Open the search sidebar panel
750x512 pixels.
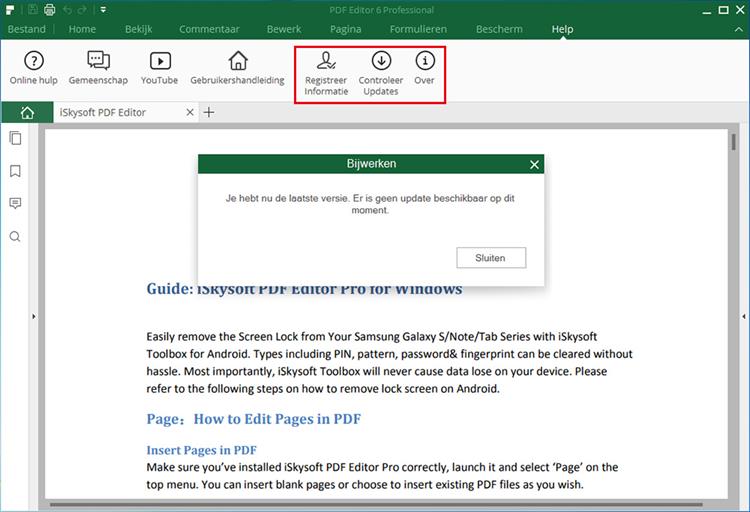[15, 236]
